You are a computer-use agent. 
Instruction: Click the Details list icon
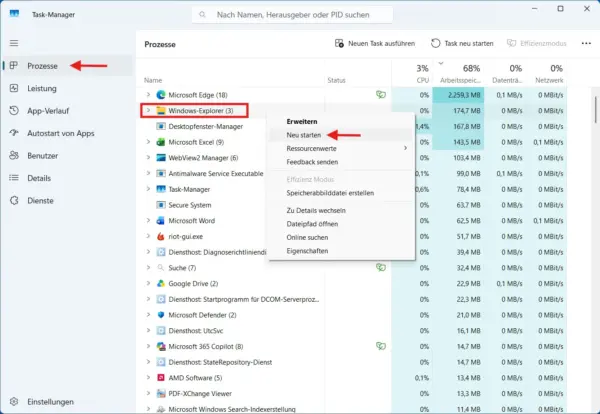point(14,178)
